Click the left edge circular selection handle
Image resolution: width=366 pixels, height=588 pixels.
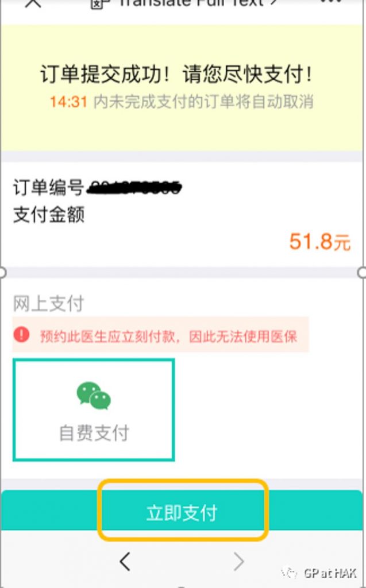[2, 273]
